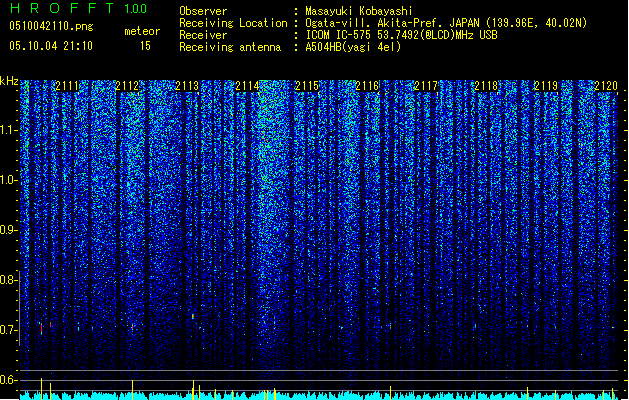
Task: Click the 0.6 kHz axis tick label
Action: 9,380
